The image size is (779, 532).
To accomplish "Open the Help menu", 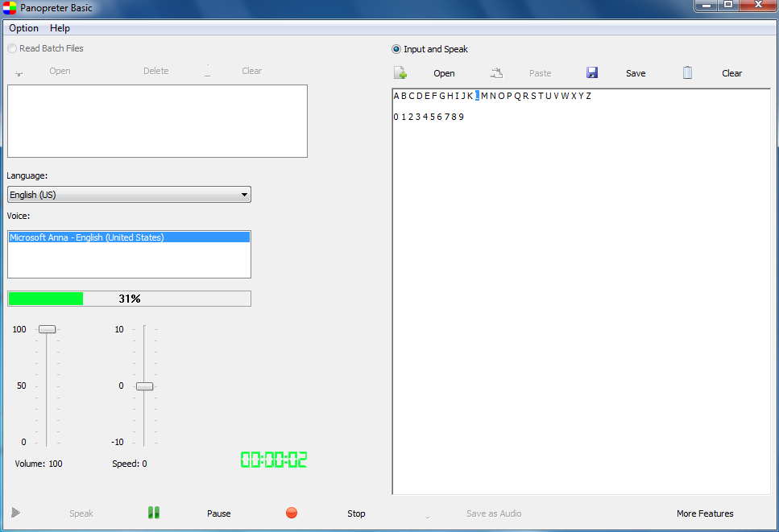I will (x=60, y=28).
